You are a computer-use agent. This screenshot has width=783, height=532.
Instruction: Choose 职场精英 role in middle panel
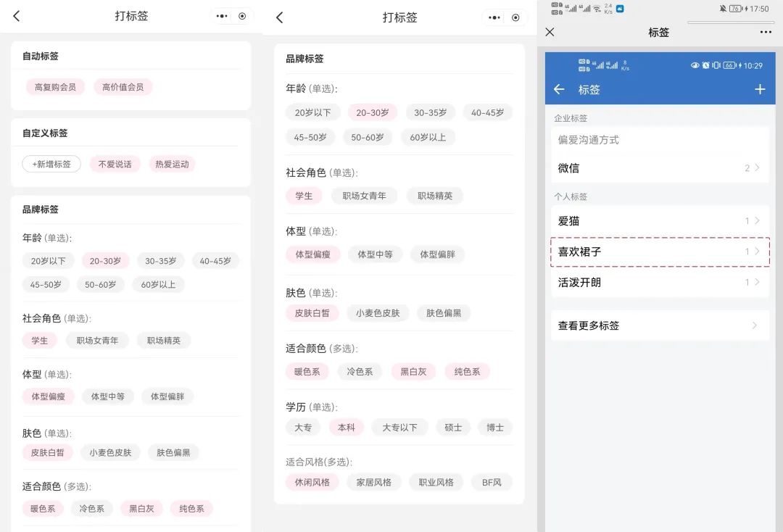pyautogui.click(x=435, y=196)
